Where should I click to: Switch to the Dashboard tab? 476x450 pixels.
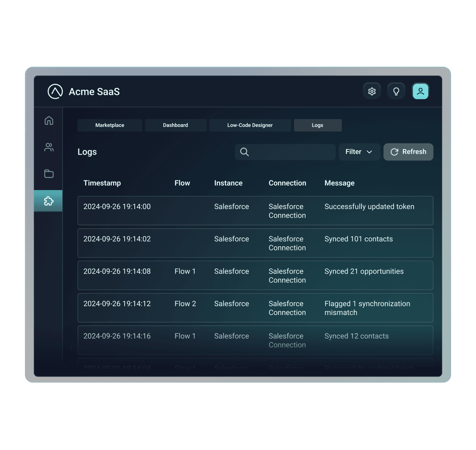click(x=175, y=125)
